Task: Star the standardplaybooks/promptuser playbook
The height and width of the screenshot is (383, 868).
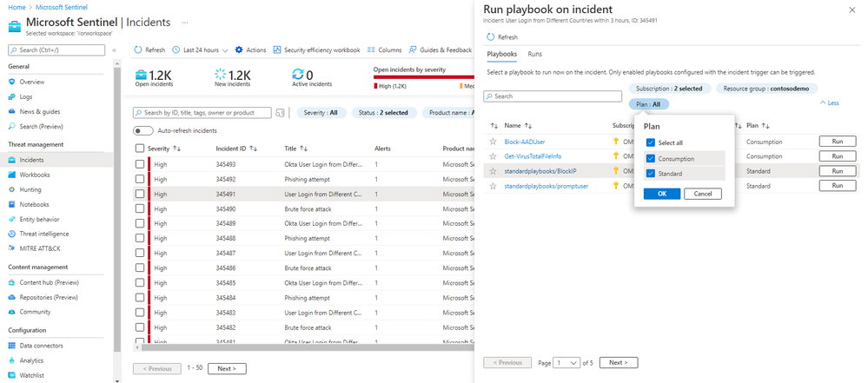Action: point(493,187)
